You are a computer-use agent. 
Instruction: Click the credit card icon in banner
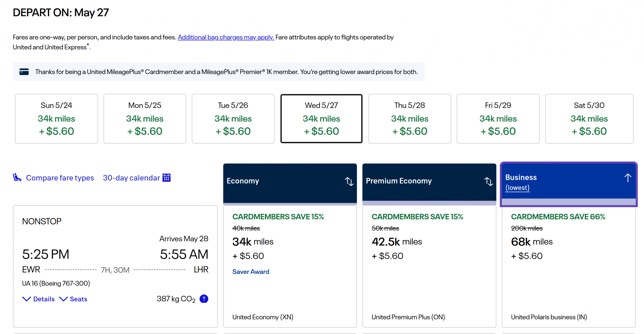pos(24,72)
